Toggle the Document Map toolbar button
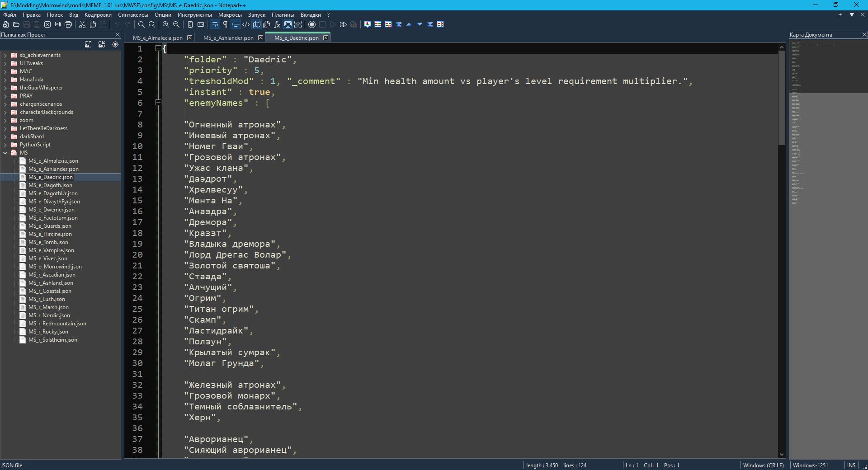Screen dimensions: 868x470 (257, 24)
